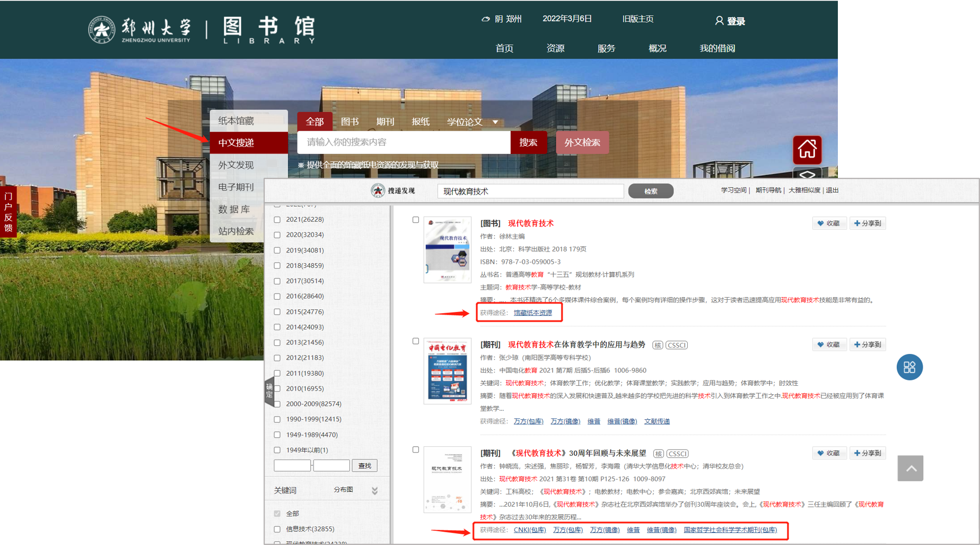Open the 馆藏纸本资源 link
This screenshot has width=980, height=545.
tap(532, 313)
